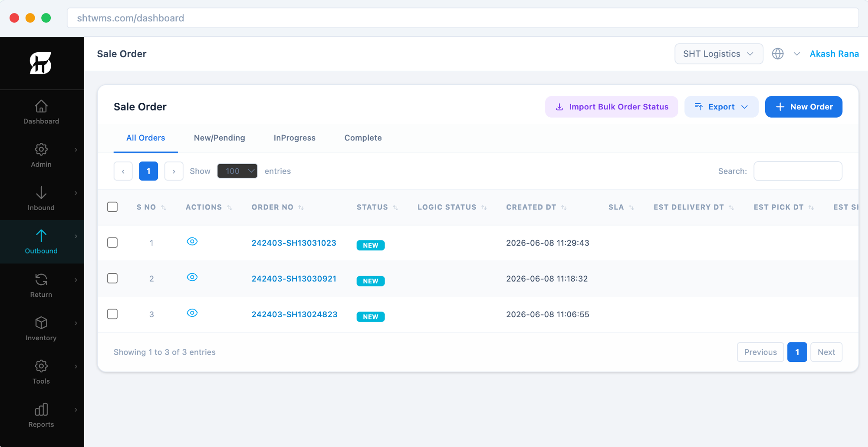Toggle the select-all header checkbox
The width and height of the screenshot is (868, 447).
112,207
